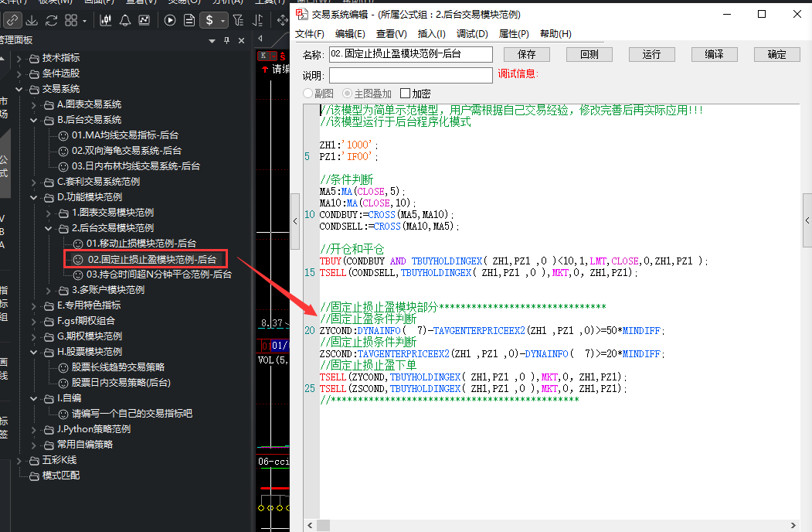Select the 副图 radio button

(308, 94)
